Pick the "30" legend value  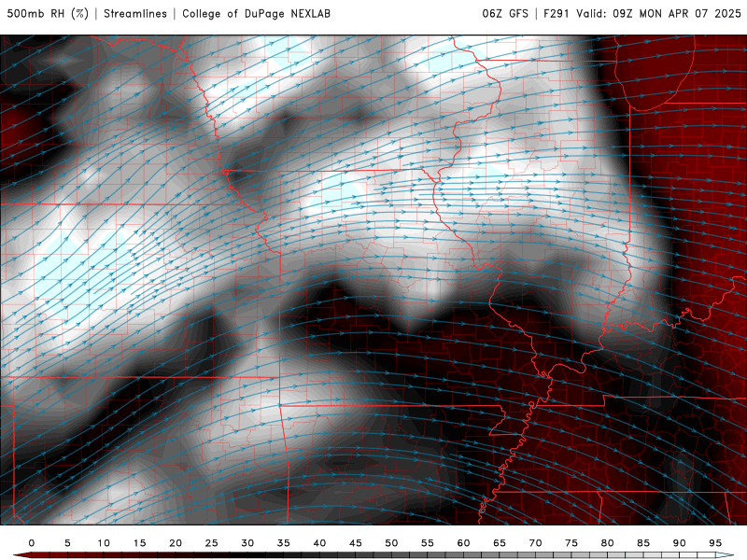coord(247,543)
